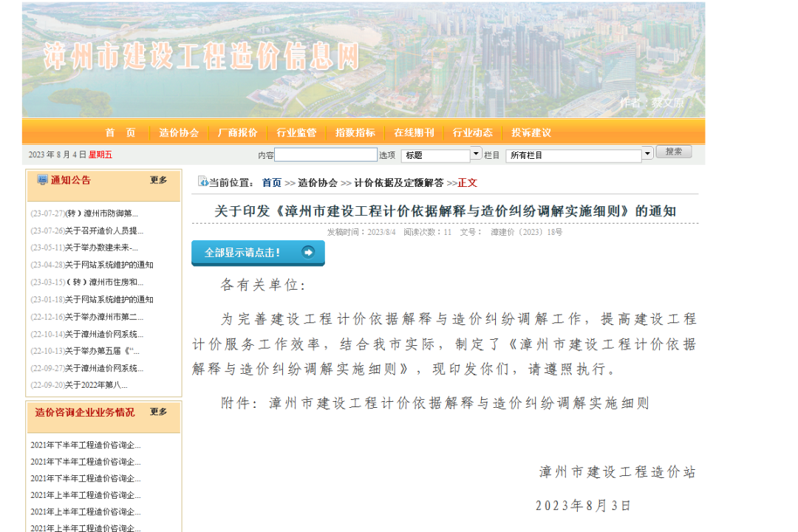The image size is (798, 532).
Task: Click the article title 关于印发...的通知
Action: (446, 211)
